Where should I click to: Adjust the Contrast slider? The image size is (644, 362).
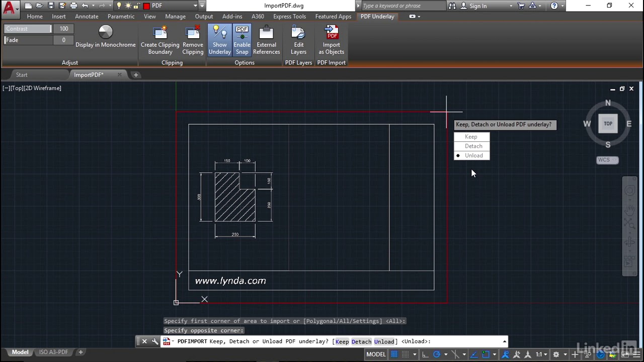point(28,29)
